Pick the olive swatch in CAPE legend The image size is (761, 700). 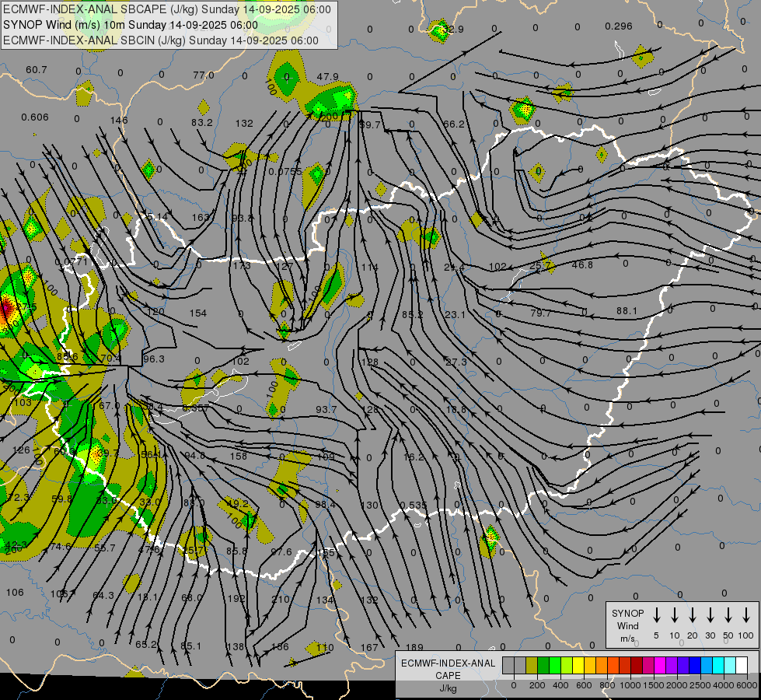pyautogui.click(x=532, y=666)
